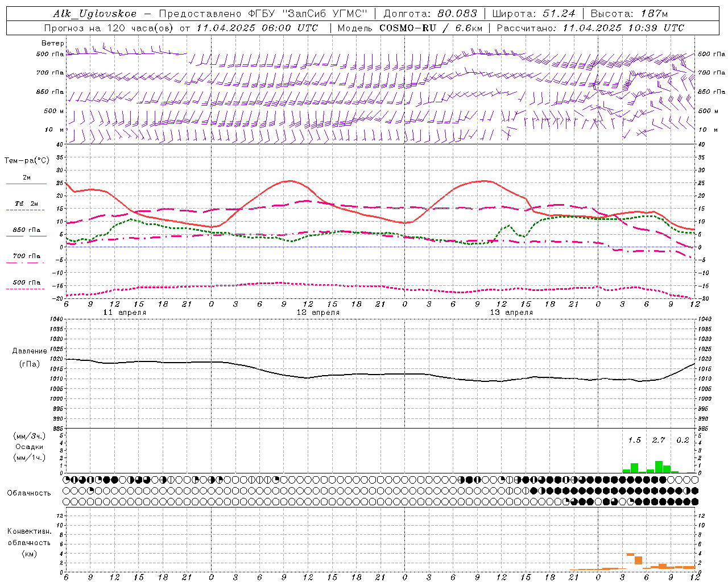The width and height of the screenshot is (728, 582).
Task: Click the 11 апреля date label
Action: click(125, 313)
